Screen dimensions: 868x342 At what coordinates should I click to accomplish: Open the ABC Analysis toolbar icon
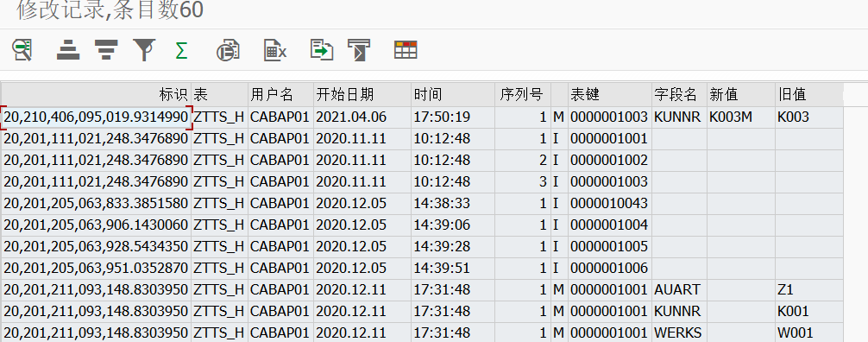(359, 50)
